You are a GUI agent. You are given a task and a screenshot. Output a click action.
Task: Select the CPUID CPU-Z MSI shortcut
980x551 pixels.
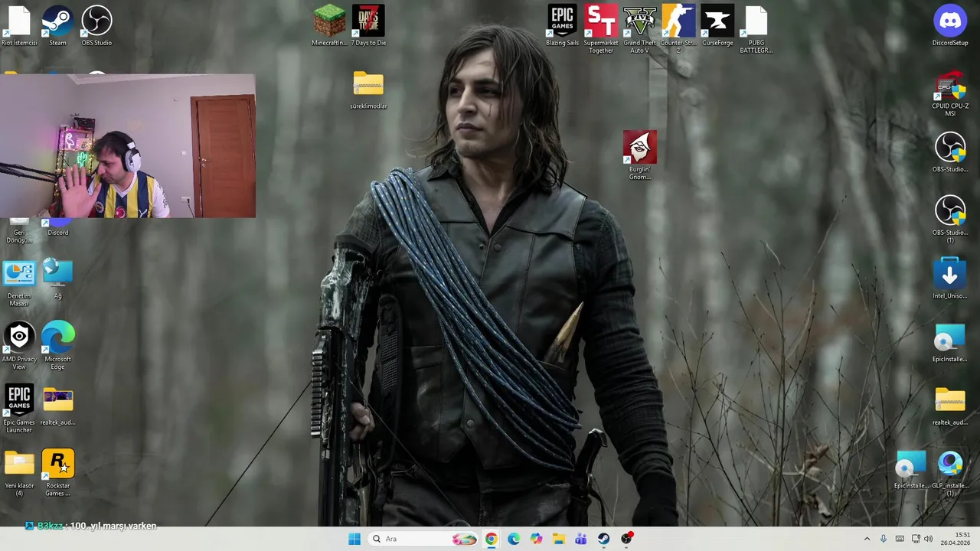coord(950,94)
